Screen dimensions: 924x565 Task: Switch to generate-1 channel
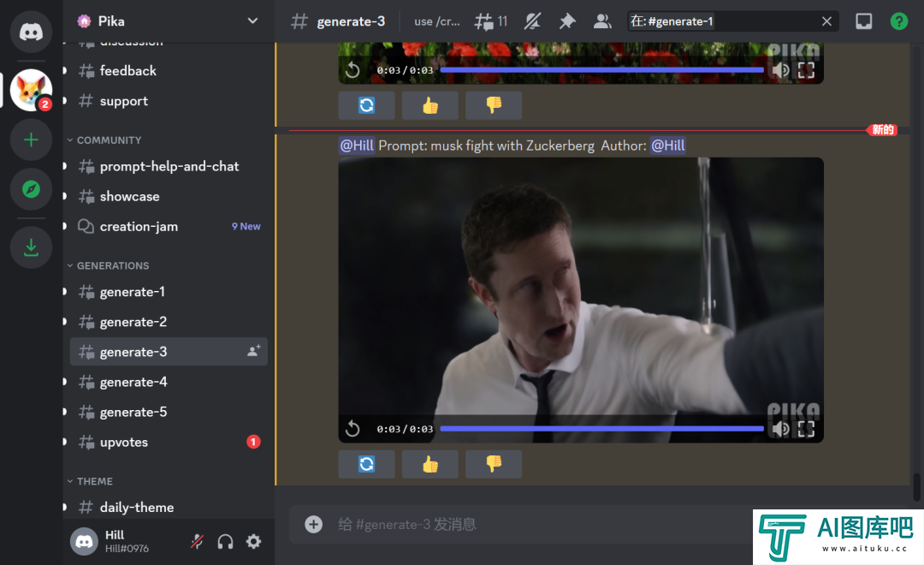point(169,292)
